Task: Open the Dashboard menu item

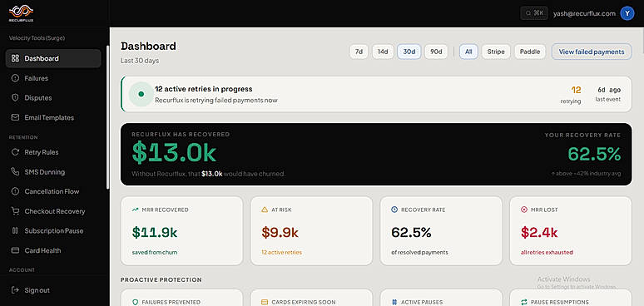Action: pos(53,58)
